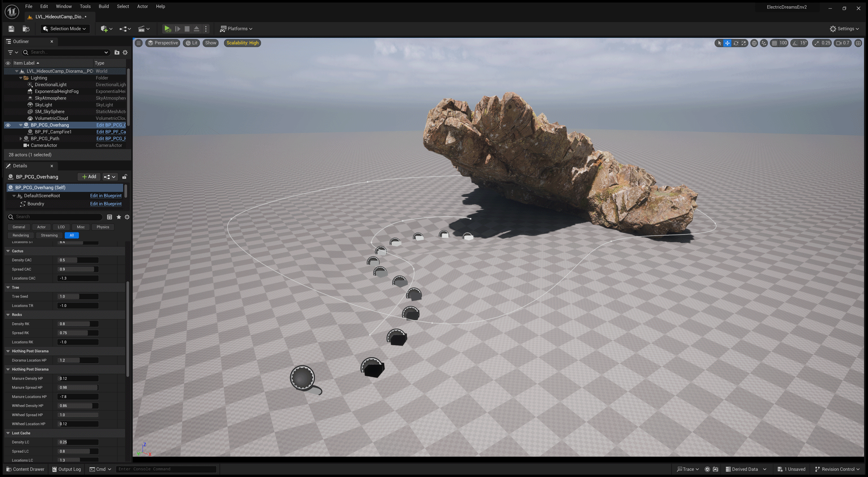Open the Cinematics clapperboard menu
The height and width of the screenshot is (477, 868).
point(144,29)
